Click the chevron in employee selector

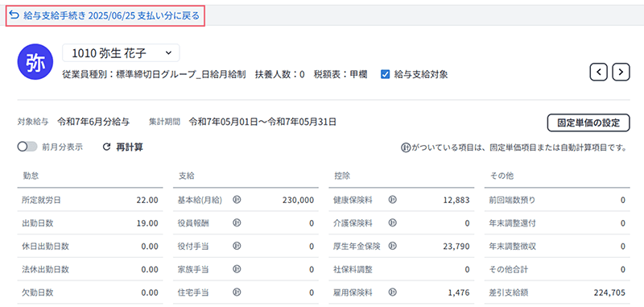pyautogui.click(x=167, y=53)
